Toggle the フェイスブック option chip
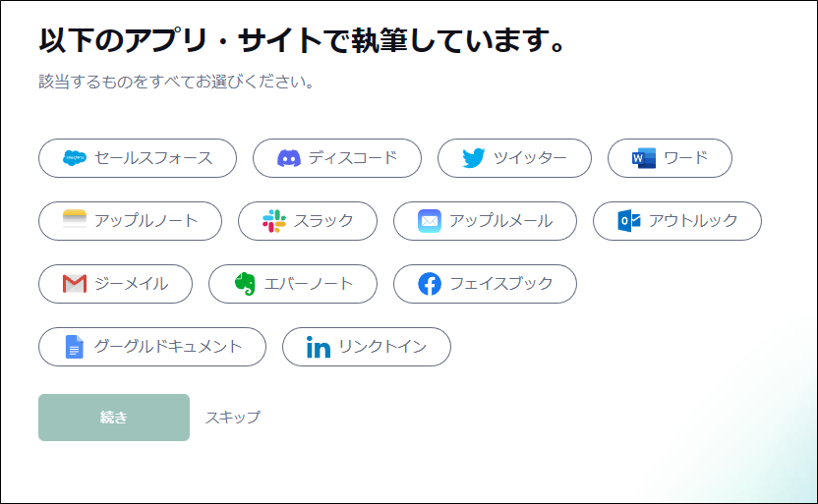Image resolution: width=818 pixels, height=504 pixels. [x=485, y=284]
